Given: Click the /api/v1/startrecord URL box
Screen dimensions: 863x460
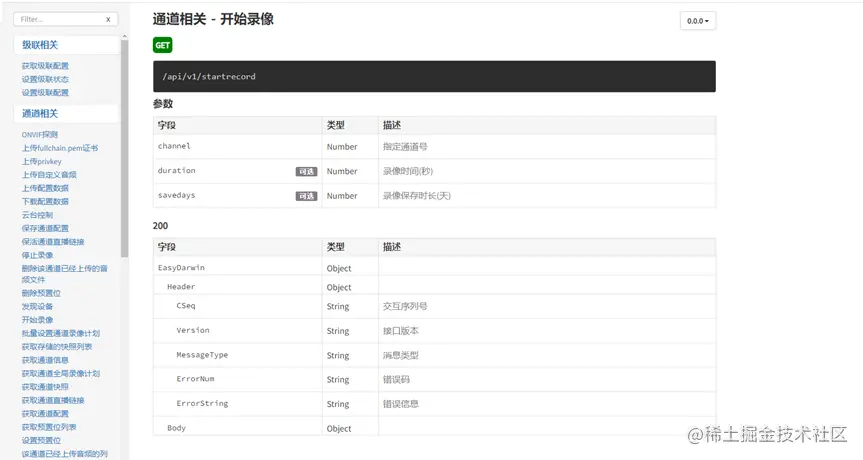Looking at the screenshot, I should 434,76.
